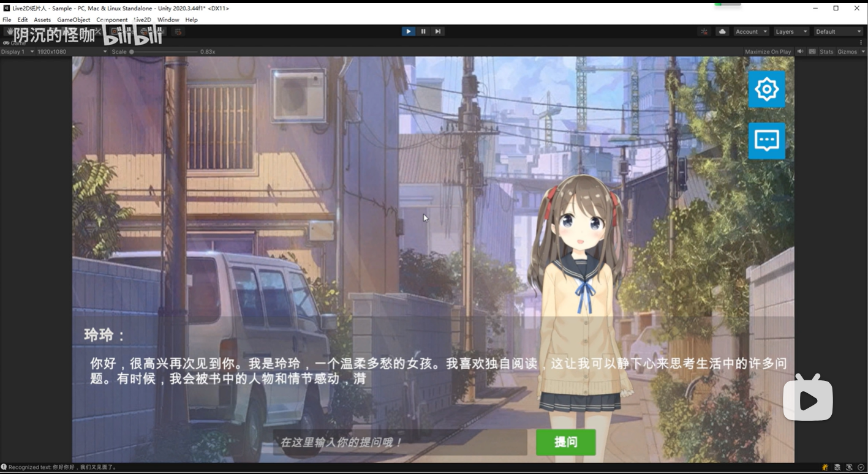Maximize the Unity window

pos(836,8)
